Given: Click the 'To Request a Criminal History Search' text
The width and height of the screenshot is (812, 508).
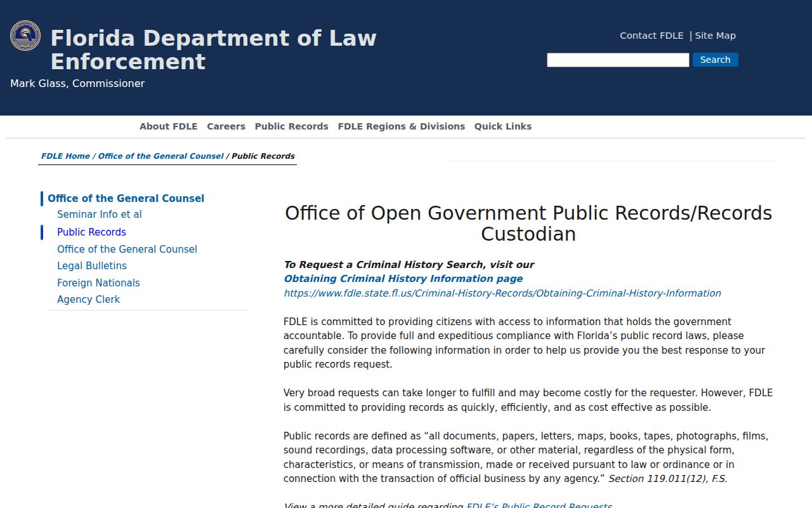Looking at the screenshot, I should tap(409, 265).
